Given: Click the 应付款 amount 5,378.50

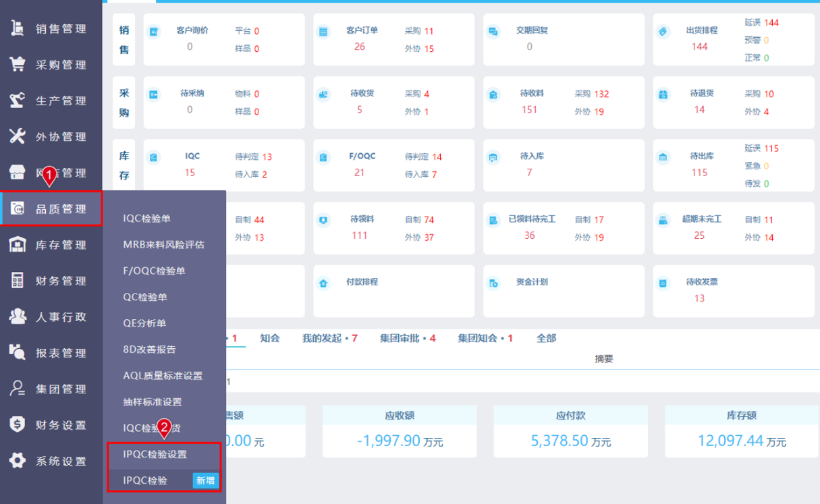Looking at the screenshot, I should pos(559,441).
